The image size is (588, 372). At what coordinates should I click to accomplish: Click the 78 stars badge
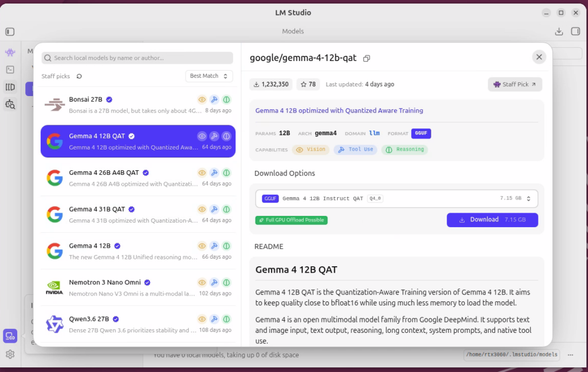(308, 85)
